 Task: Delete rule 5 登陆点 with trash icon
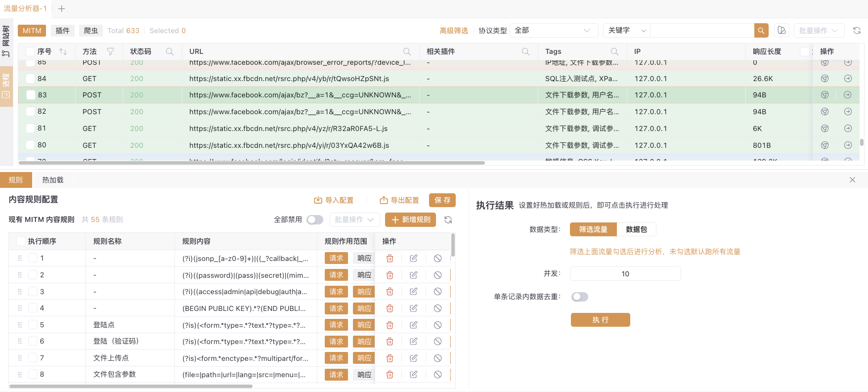pos(390,325)
